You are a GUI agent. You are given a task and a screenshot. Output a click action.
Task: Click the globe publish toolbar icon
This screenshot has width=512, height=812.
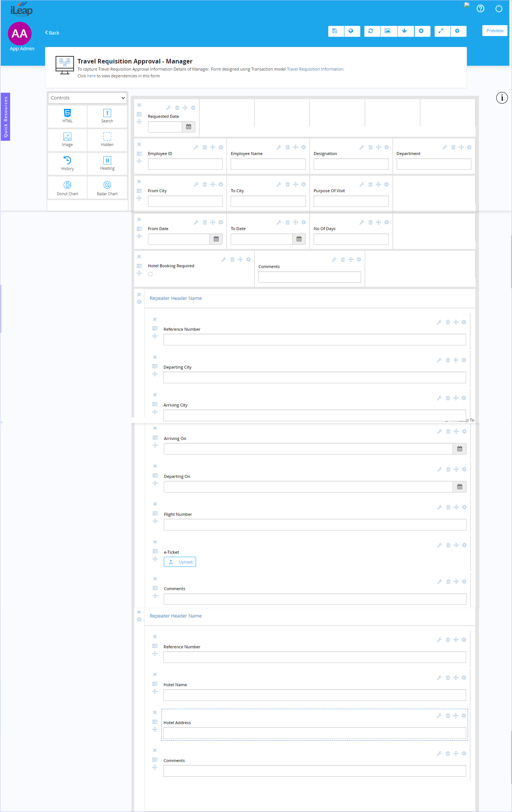(351, 31)
